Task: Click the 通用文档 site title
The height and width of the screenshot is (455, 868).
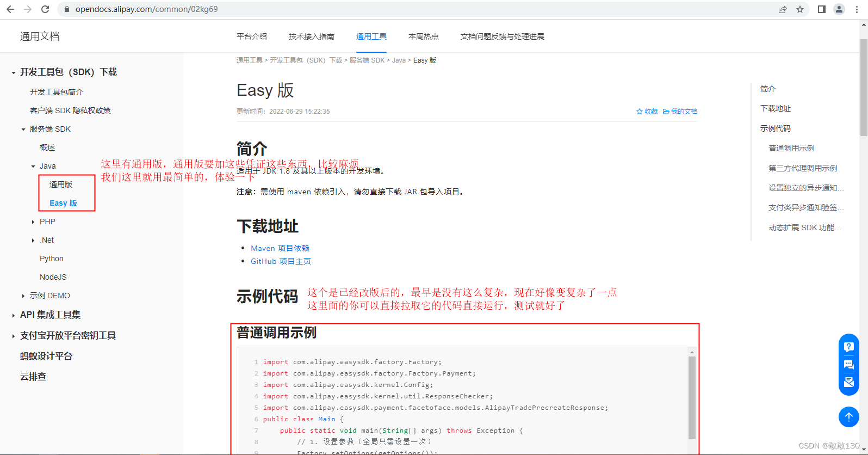Action: coord(40,36)
